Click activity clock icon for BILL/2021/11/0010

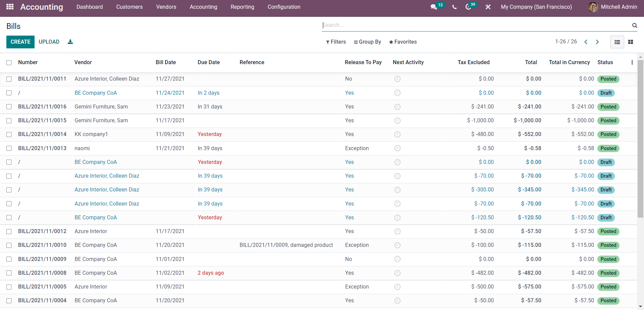click(x=397, y=245)
